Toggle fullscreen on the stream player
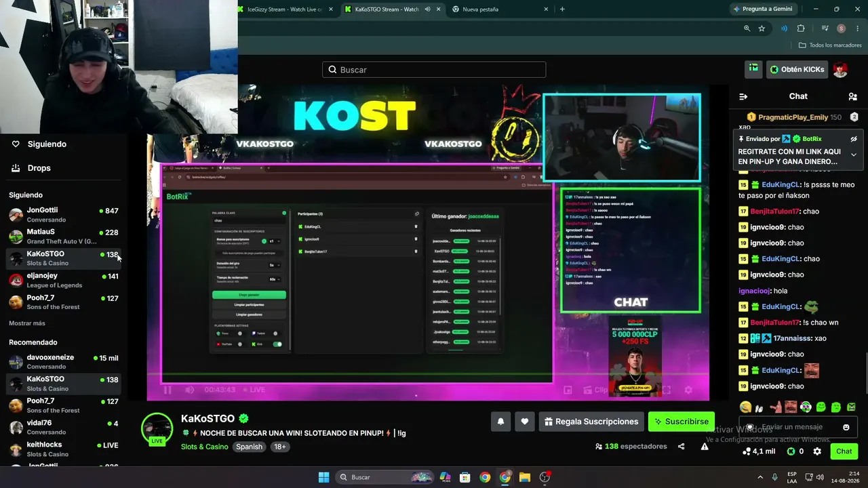Image resolution: width=868 pixels, height=488 pixels. [x=666, y=390]
